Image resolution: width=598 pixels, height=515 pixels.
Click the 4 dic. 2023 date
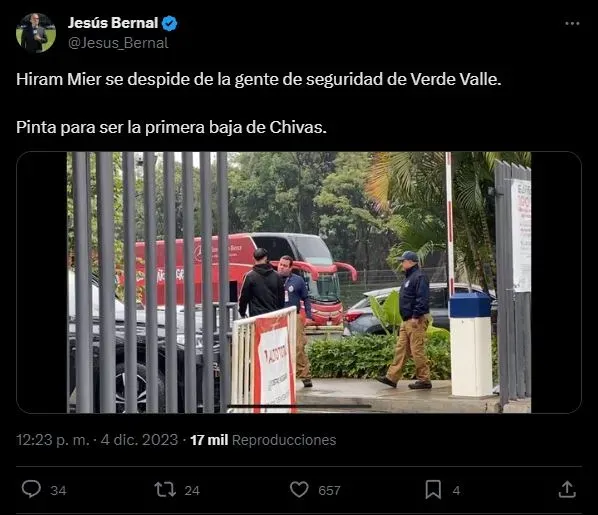coord(139,440)
